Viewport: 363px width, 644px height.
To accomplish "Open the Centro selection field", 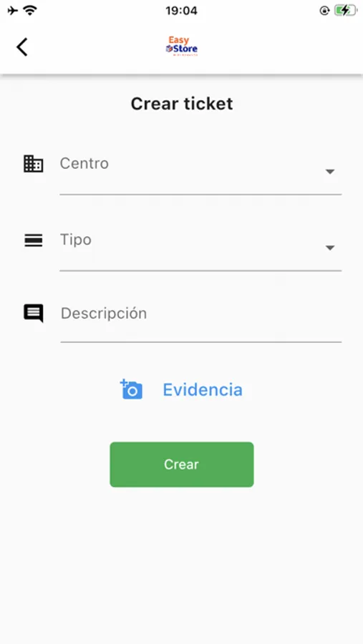I will click(x=200, y=171).
